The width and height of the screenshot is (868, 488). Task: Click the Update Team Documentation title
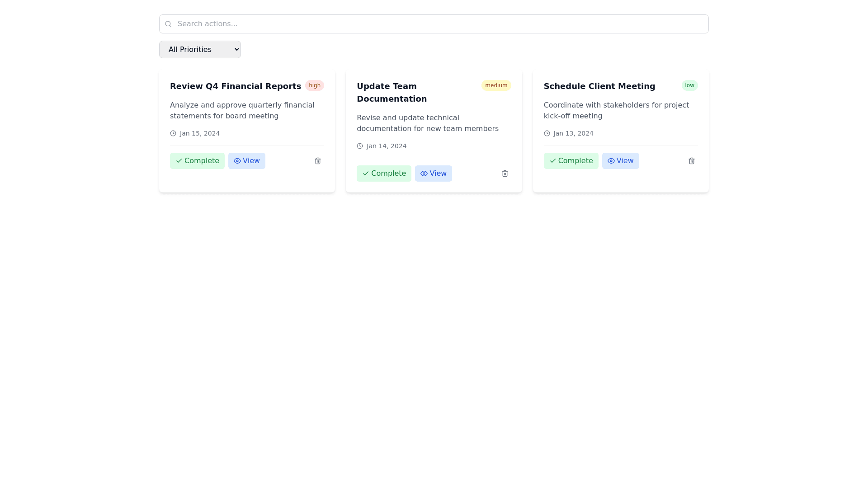[392, 92]
